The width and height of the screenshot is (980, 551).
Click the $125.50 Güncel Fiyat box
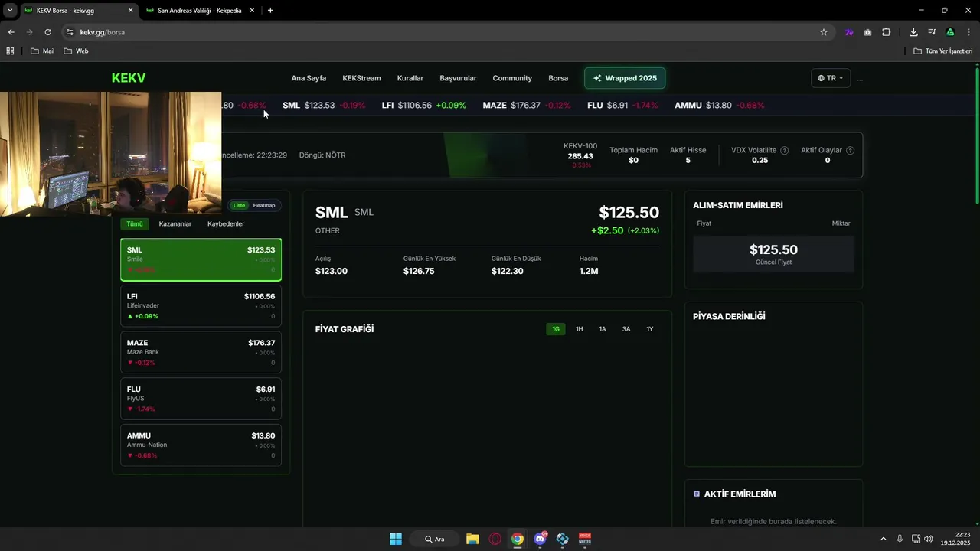[773, 254]
